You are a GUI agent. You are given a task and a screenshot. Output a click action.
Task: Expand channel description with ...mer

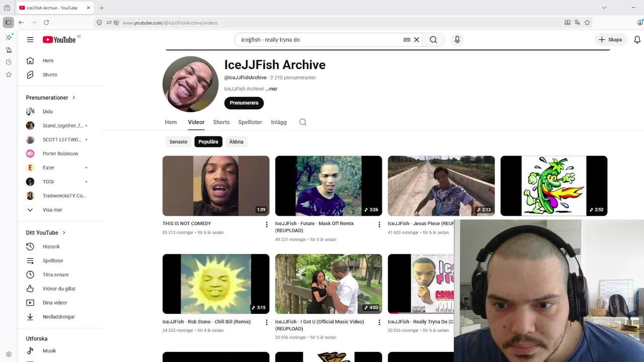[272, 89]
